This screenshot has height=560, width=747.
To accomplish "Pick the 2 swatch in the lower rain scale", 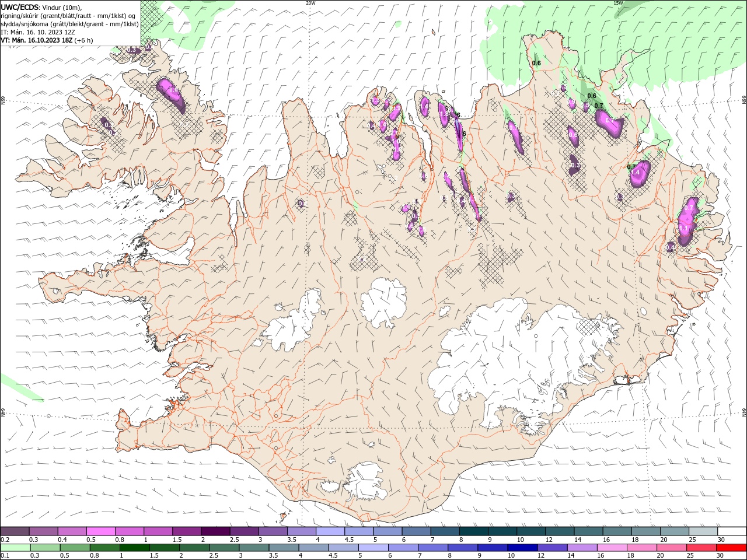I will pyautogui.click(x=194, y=548).
